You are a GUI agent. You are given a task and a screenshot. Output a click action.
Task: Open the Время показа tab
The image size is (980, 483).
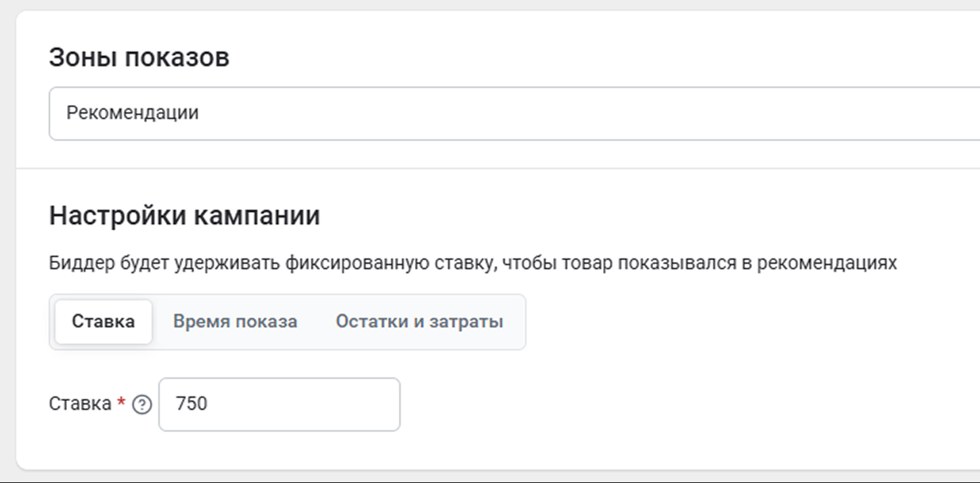click(x=235, y=321)
